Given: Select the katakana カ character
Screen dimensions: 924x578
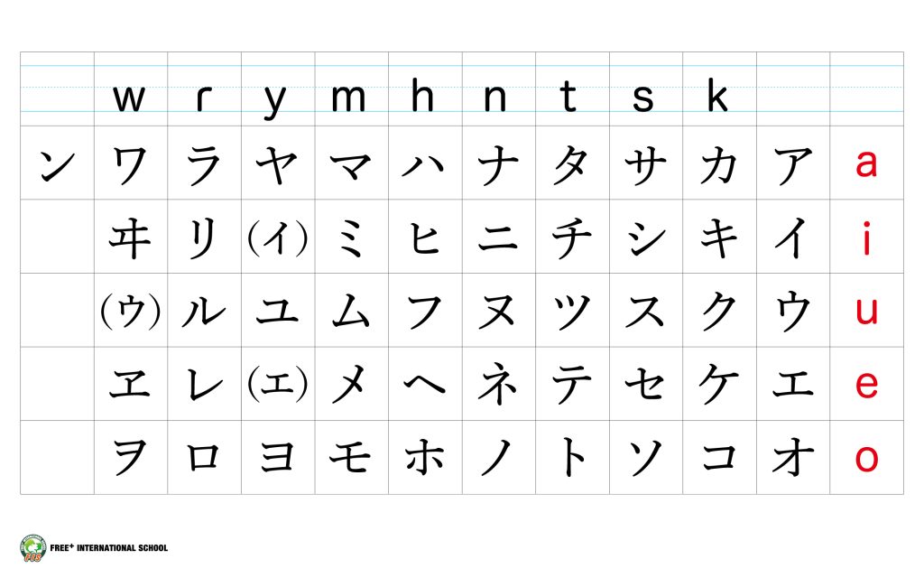Looking at the screenshot, I should (x=719, y=165).
